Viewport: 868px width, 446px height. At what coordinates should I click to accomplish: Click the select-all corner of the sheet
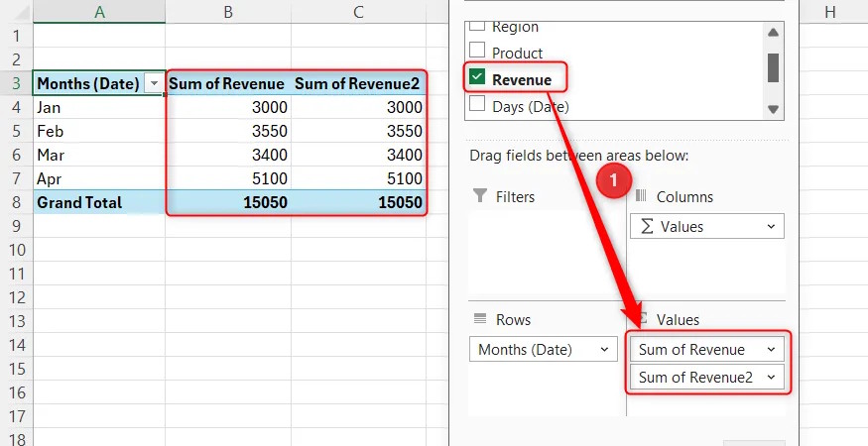tap(16, 12)
